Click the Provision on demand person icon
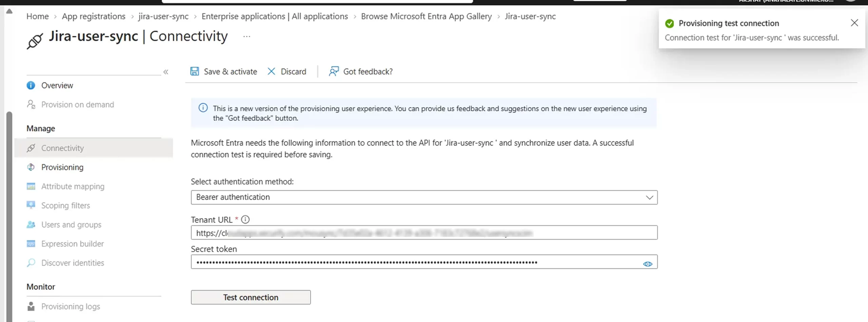Viewport: 868px width, 322px height. point(31,104)
